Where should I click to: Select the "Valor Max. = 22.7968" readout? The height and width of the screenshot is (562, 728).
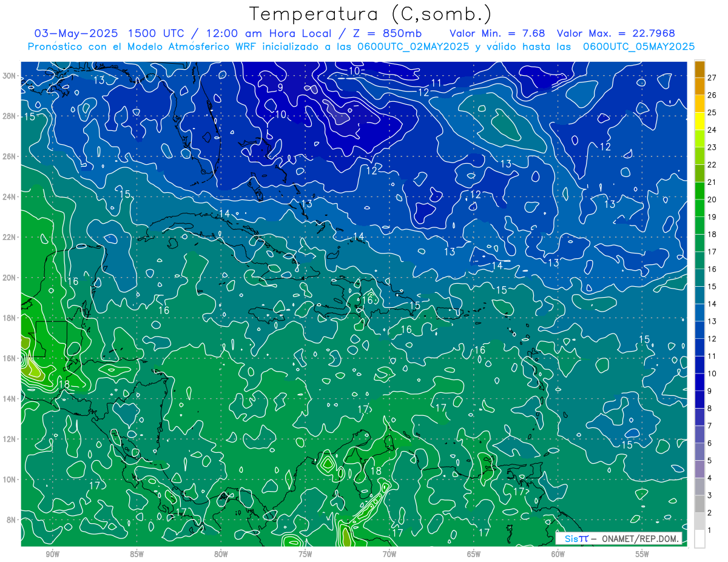coord(616,33)
